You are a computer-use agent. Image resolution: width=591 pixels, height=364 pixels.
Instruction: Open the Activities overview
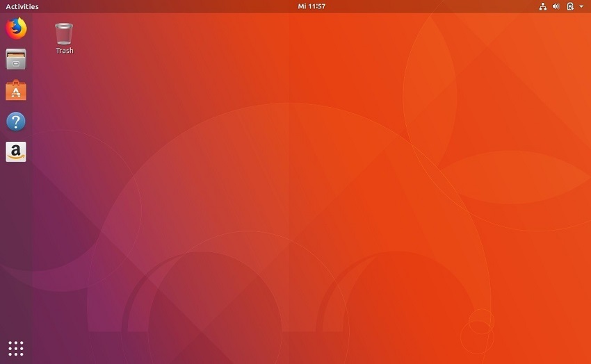click(22, 6)
